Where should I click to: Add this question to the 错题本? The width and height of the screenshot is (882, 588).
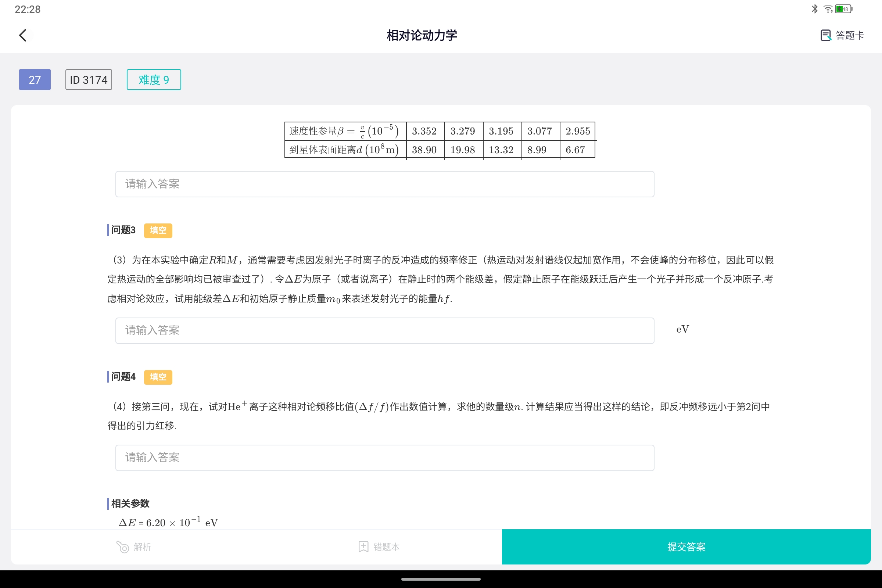coord(379,547)
